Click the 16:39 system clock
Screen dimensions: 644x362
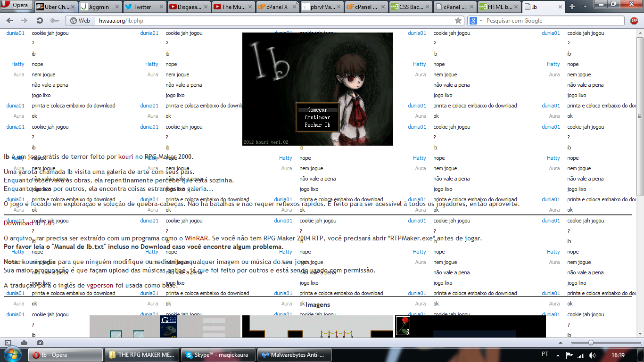click(618, 355)
